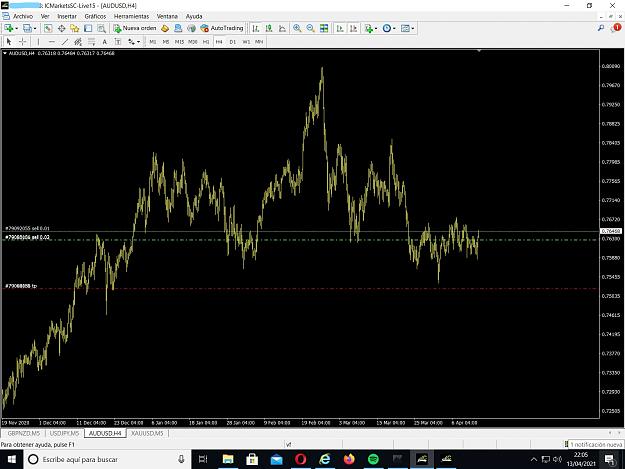Click the zoom out magnifier icon

pos(310,28)
